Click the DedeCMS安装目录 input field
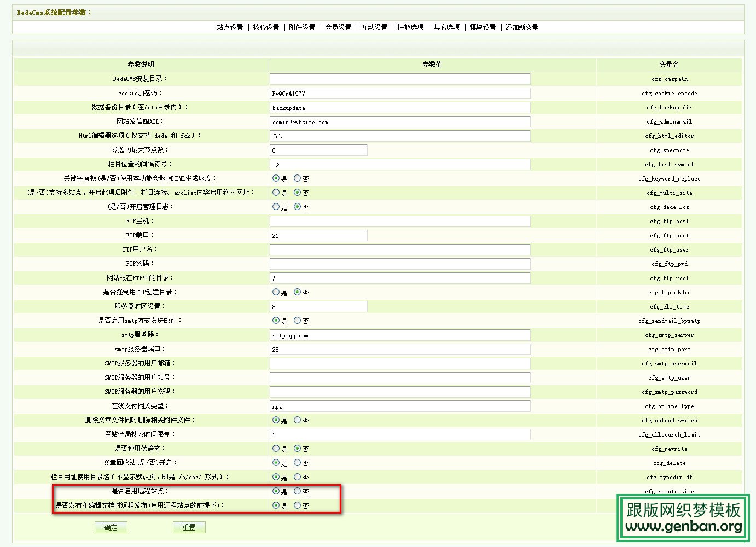 (x=400, y=79)
